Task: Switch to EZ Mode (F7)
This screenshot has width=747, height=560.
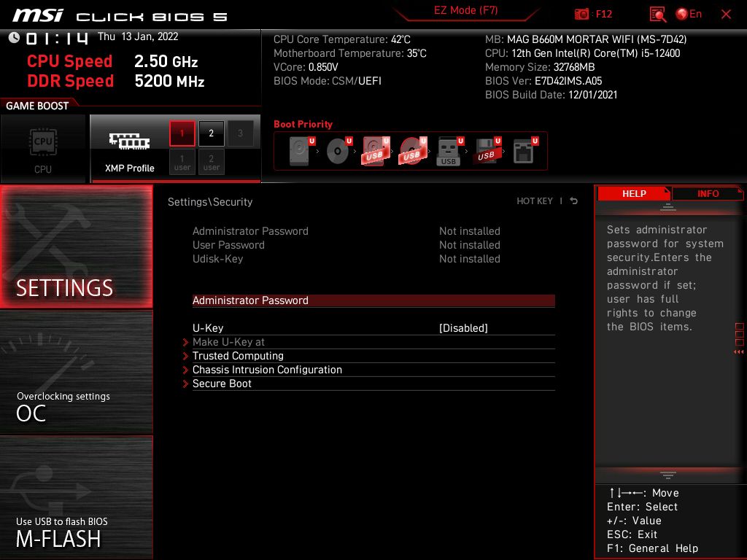Action: coord(465,10)
